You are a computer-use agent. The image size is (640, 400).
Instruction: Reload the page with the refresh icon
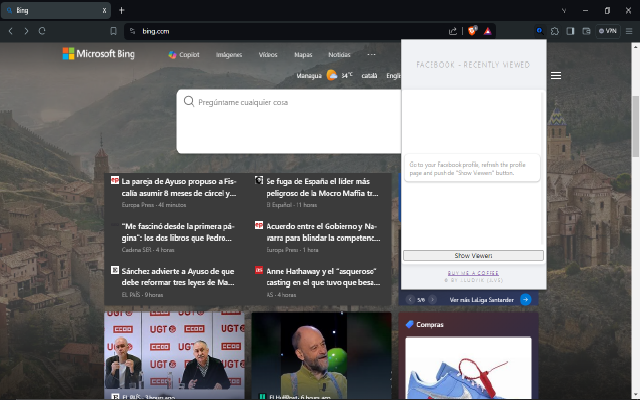[x=42, y=31]
